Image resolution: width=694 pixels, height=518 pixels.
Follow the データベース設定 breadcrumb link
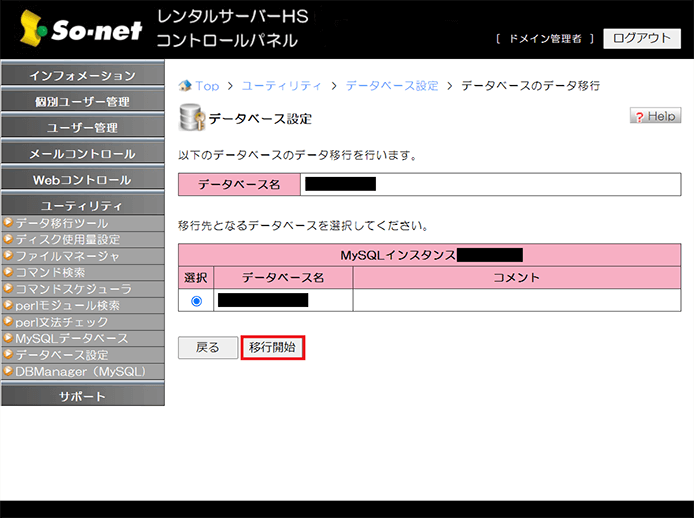point(392,86)
